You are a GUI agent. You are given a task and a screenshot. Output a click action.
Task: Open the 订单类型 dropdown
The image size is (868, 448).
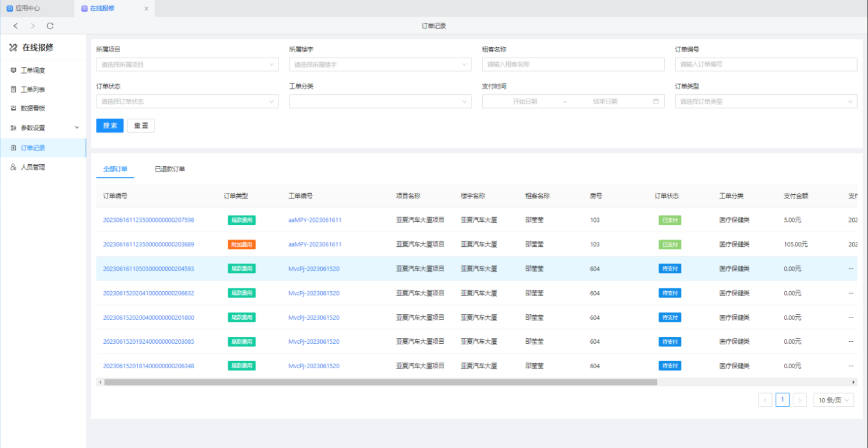point(766,101)
